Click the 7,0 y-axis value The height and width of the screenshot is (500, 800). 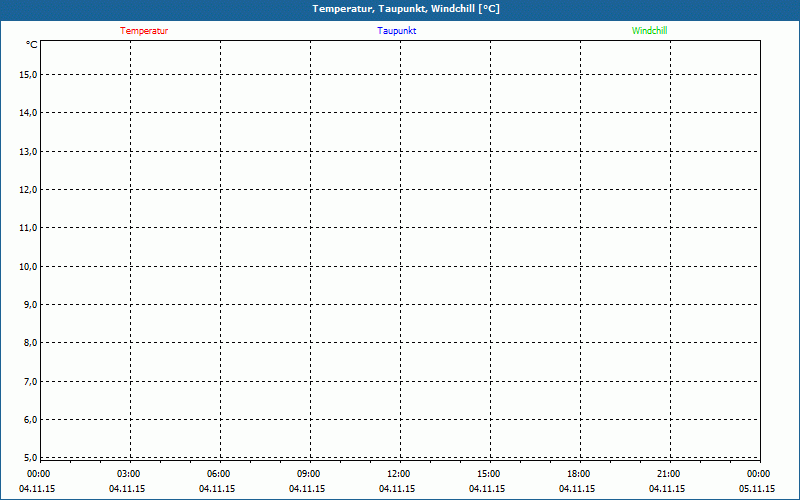[30, 382]
